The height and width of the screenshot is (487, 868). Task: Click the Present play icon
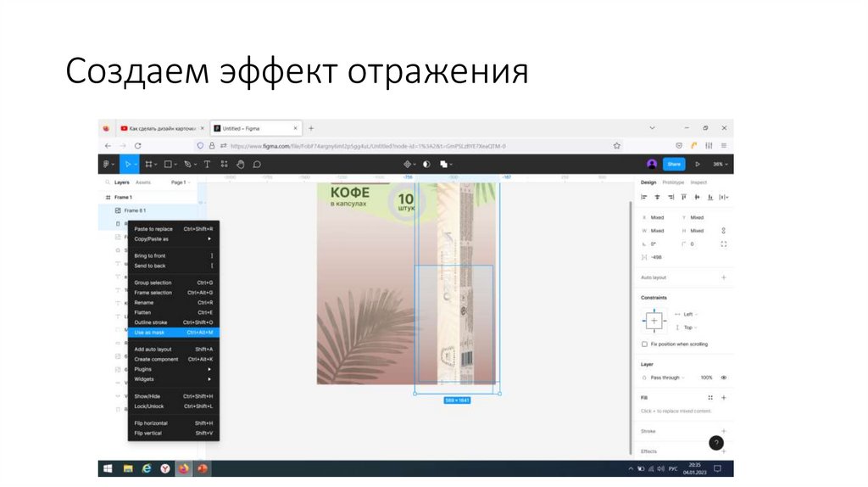[x=698, y=164]
